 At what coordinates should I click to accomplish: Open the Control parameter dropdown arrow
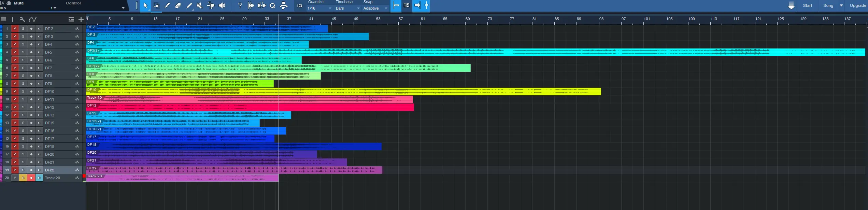click(x=123, y=8)
